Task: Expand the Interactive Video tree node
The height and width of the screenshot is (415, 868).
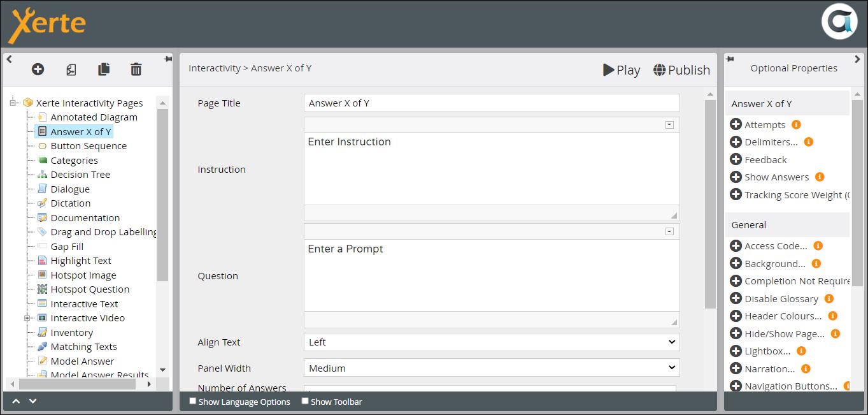Action: point(27,318)
